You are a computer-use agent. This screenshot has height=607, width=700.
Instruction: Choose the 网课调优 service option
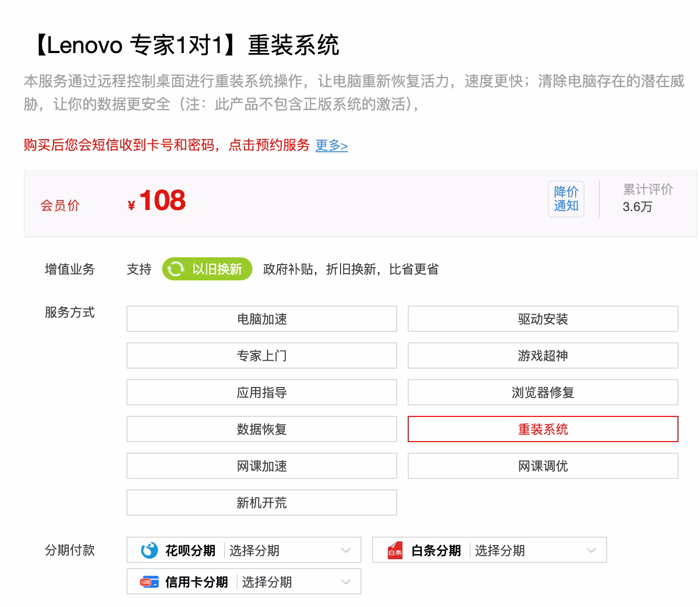coord(543,466)
